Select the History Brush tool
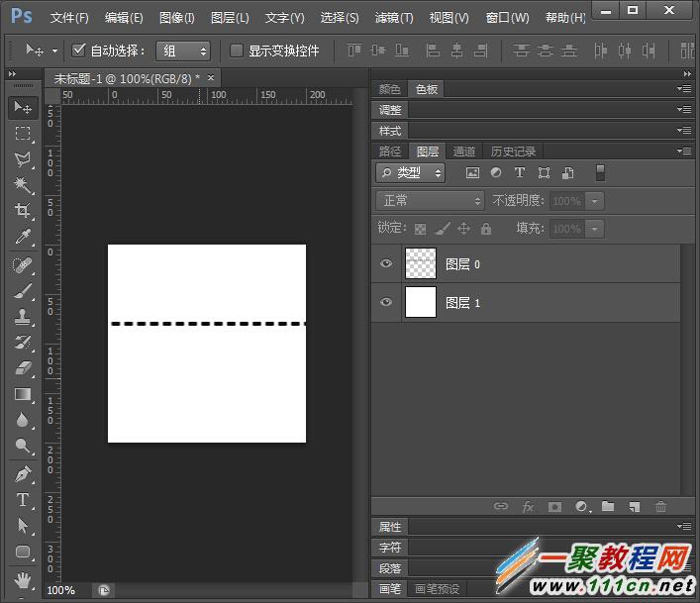The width and height of the screenshot is (700, 603). click(x=23, y=343)
